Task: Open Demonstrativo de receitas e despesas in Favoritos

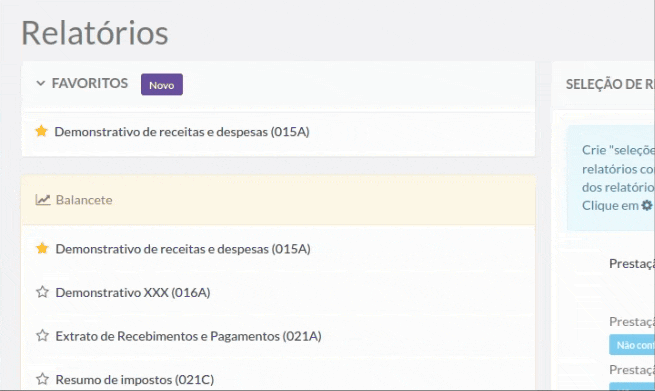Action: (x=182, y=132)
